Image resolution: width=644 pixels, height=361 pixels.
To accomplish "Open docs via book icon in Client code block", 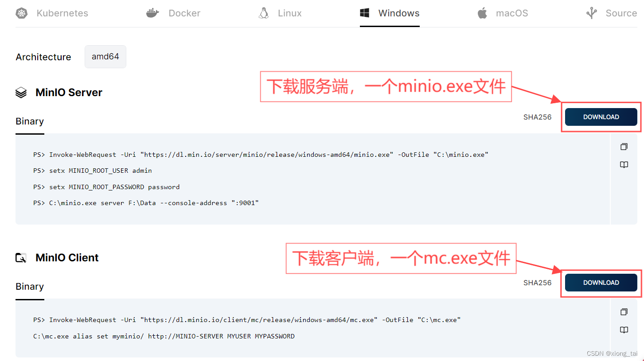I will coord(624,330).
